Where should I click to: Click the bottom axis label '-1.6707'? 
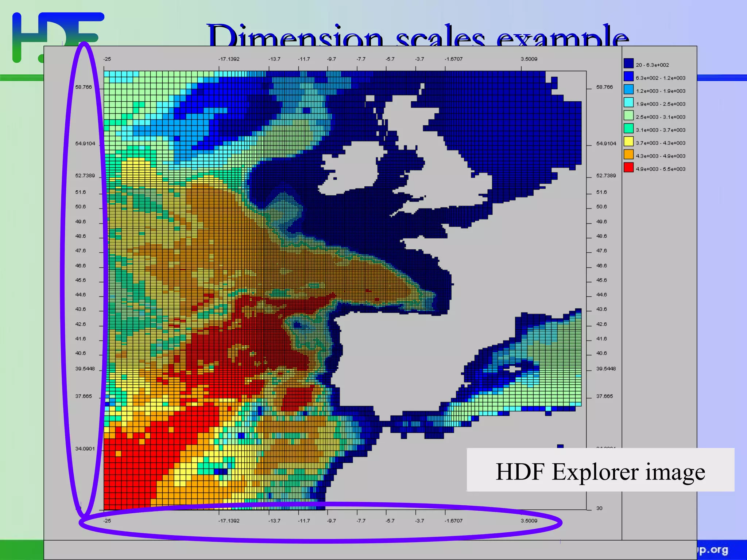tap(453, 521)
